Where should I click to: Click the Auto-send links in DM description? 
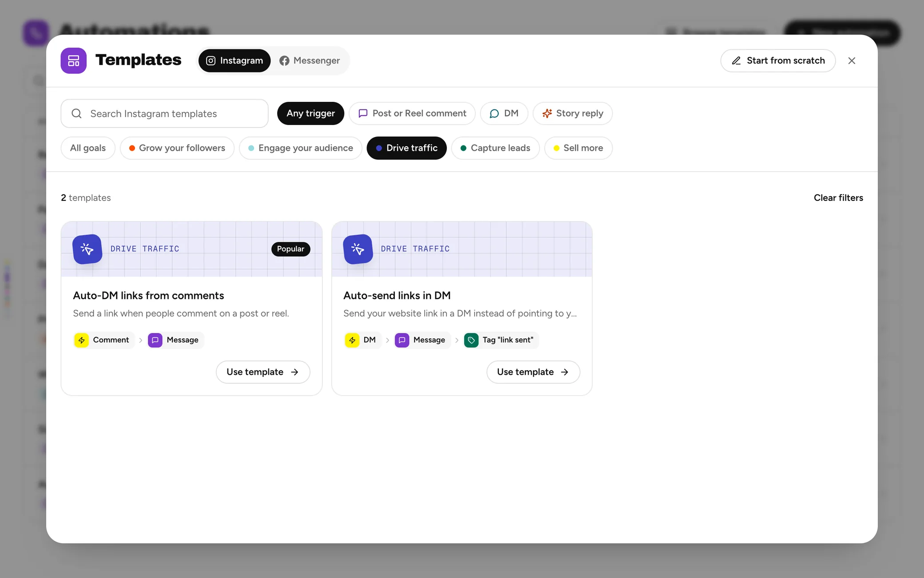coord(460,313)
